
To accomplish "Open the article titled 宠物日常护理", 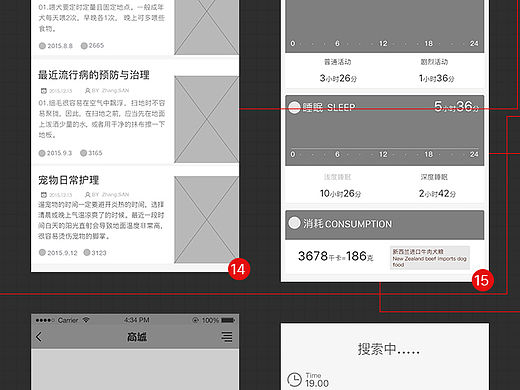I will (68, 180).
